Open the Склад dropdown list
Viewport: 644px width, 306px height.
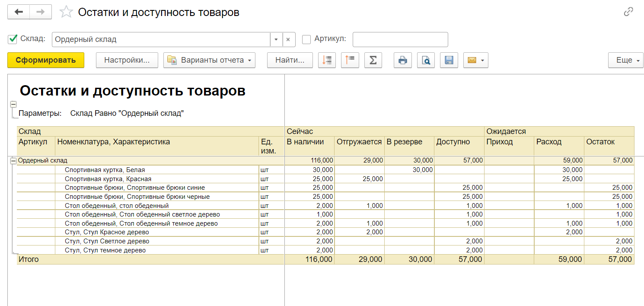pyautogui.click(x=276, y=39)
